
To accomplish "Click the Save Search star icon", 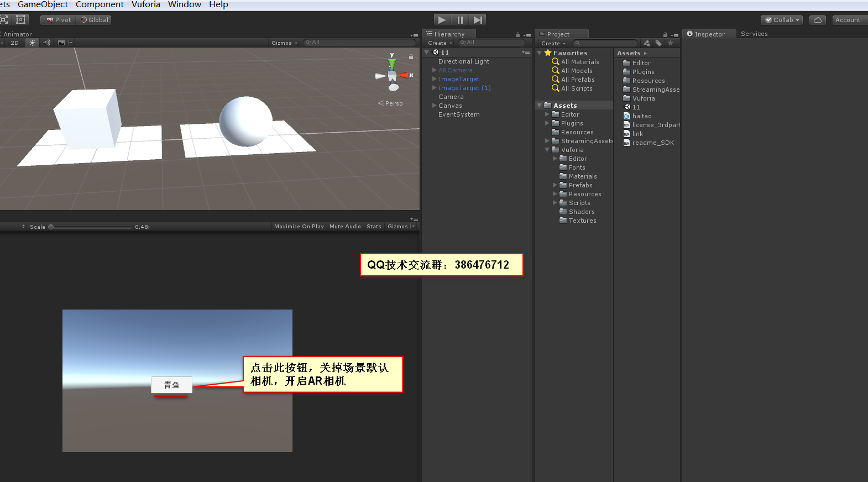I will tap(671, 43).
